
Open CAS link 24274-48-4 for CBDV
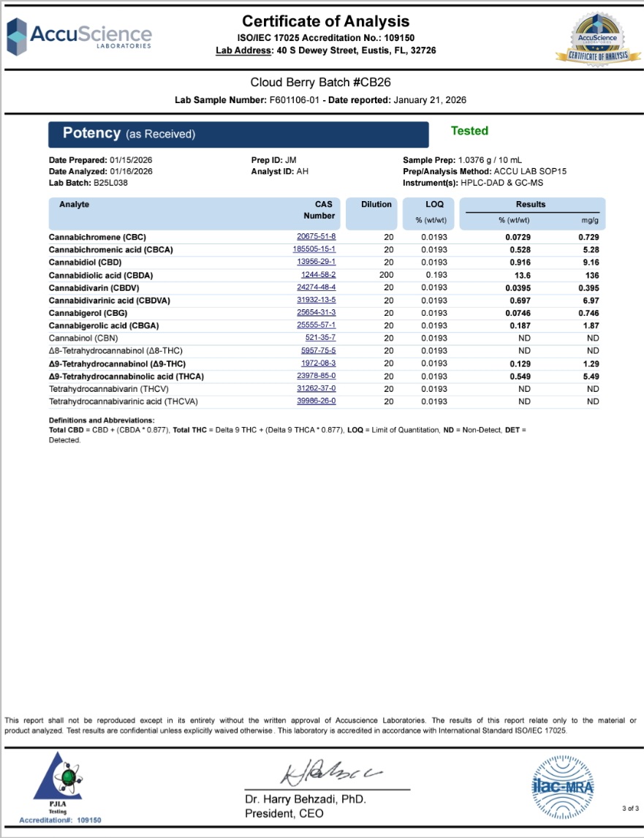pos(317,287)
